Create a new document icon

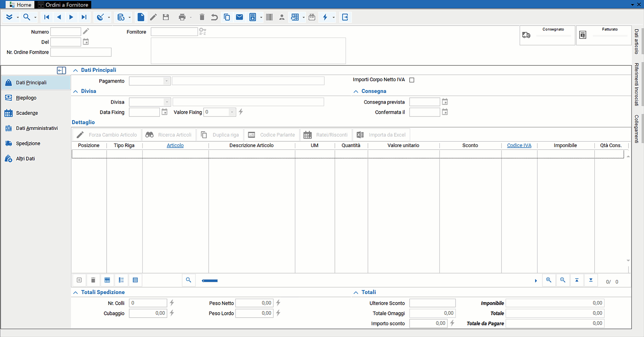(141, 17)
